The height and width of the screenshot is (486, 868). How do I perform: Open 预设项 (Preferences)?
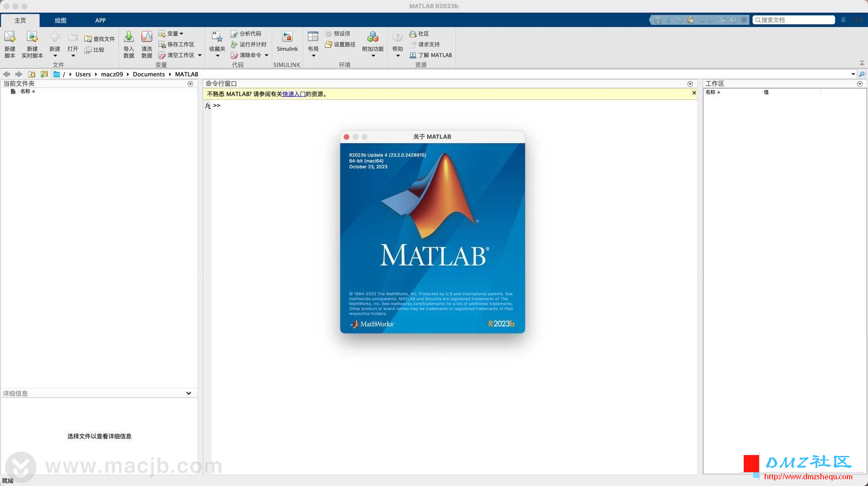(338, 34)
